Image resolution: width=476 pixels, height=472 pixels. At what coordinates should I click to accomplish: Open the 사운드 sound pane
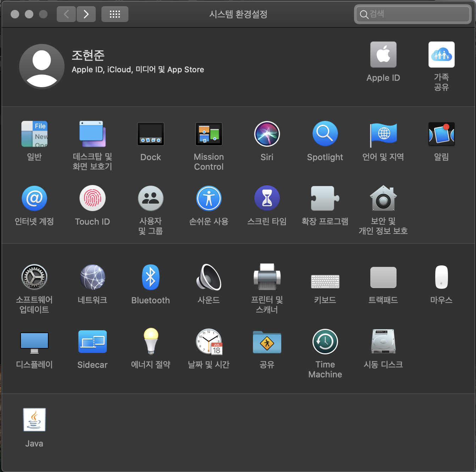209,277
